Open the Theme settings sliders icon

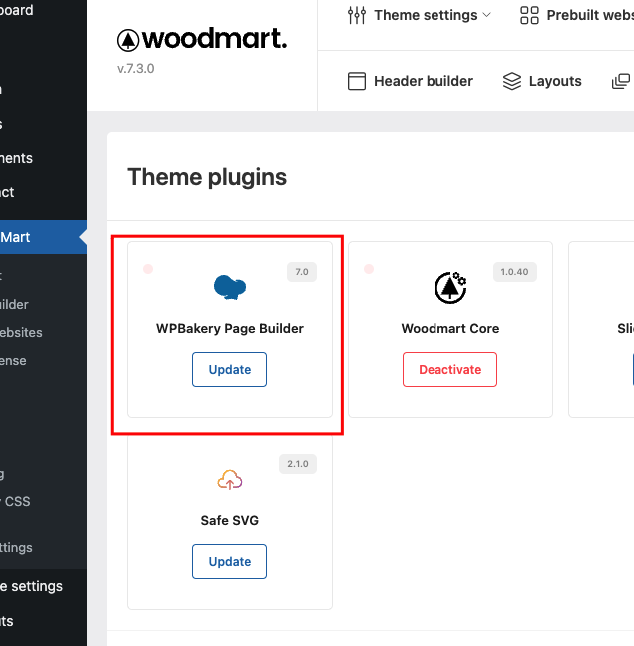pos(357,15)
